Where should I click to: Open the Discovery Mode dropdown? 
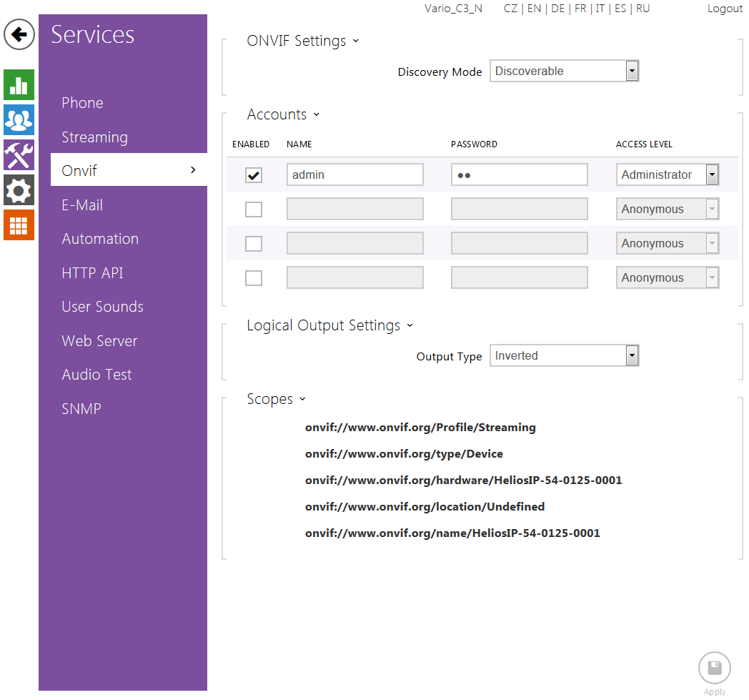[x=564, y=71]
